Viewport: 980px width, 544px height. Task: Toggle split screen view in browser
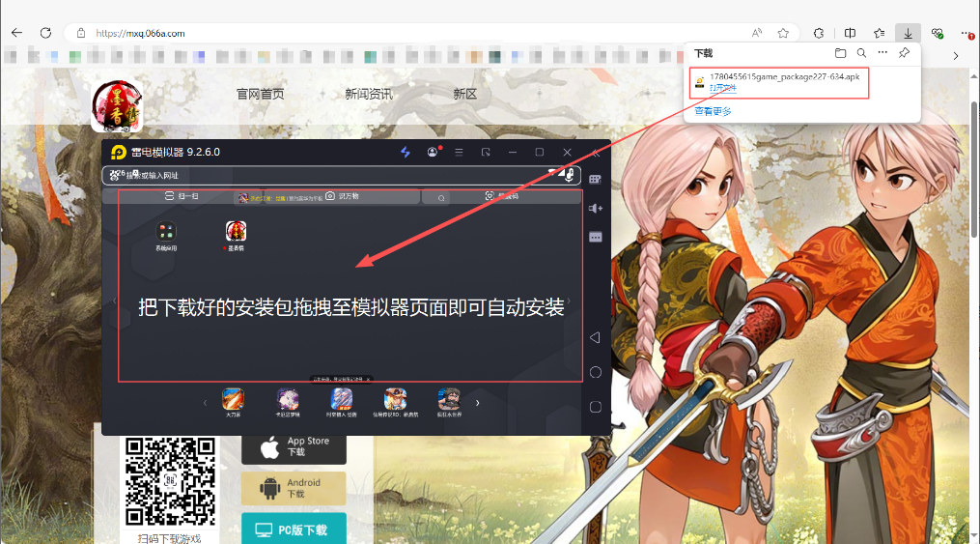(850, 33)
